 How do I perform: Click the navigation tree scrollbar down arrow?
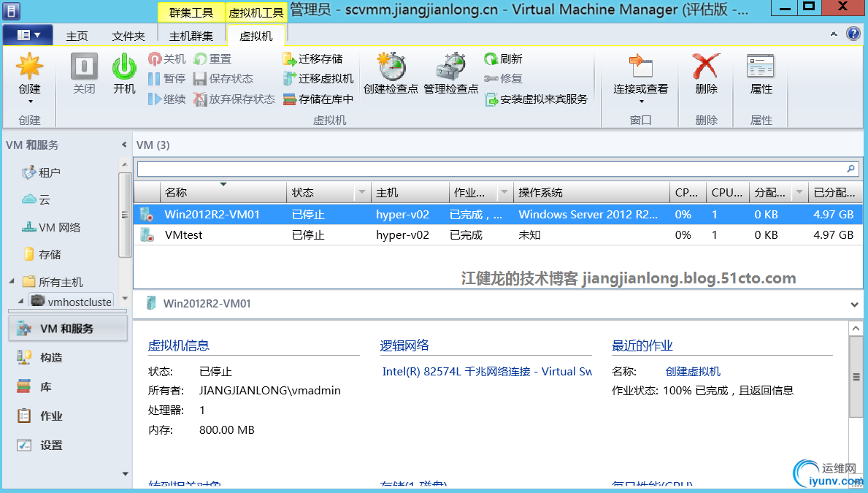click(125, 299)
